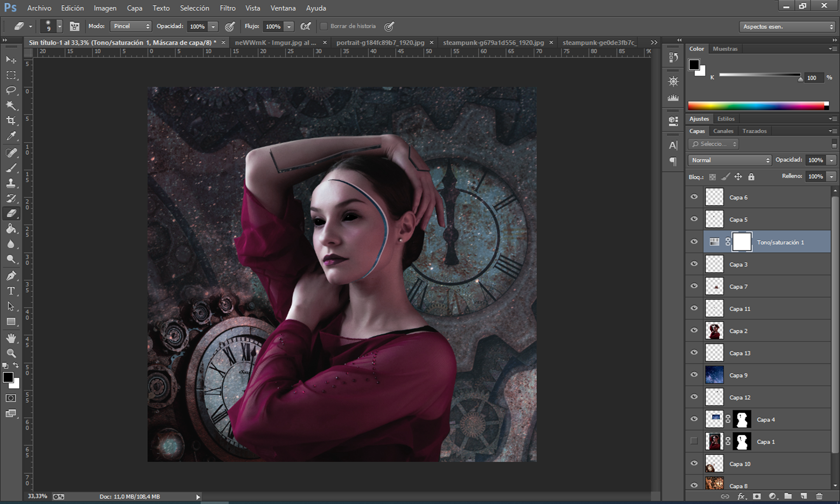Hide layer Capa 6
The height and width of the screenshot is (504, 840).
(694, 197)
